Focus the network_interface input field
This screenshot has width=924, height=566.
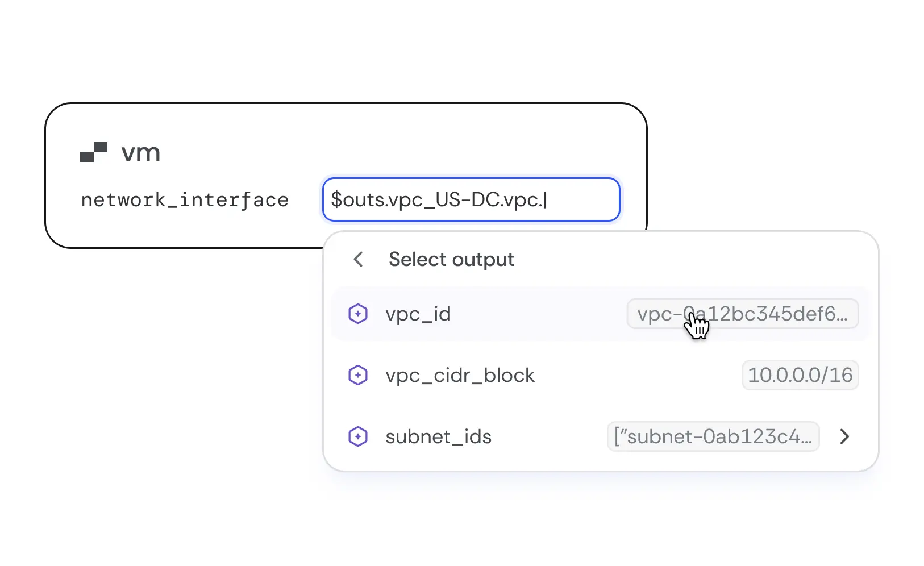[471, 199]
